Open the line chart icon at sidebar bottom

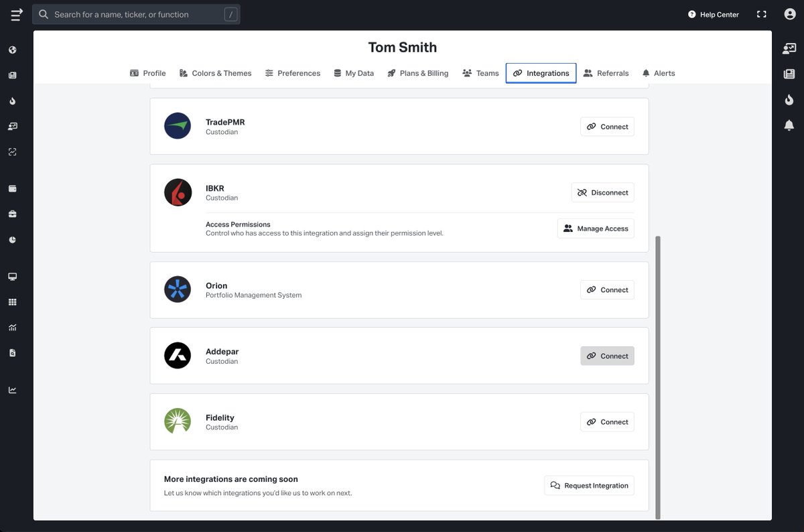pos(11,389)
